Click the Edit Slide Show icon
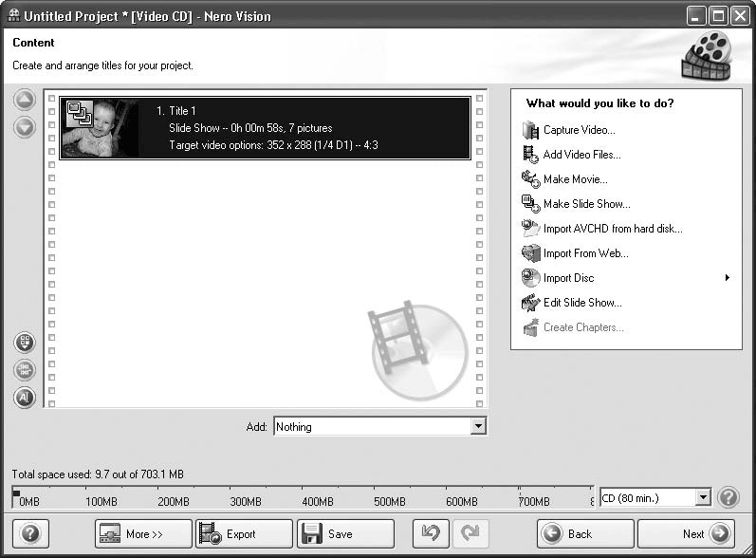Screen dimensions: 756x558 tap(530, 303)
